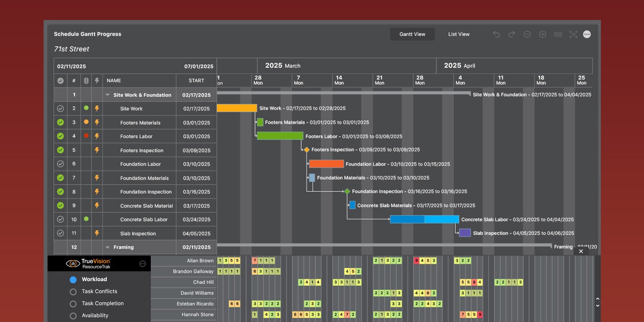Mark the Concrete Slab Labor task complete
Image resolution: width=644 pixels, height=322 pixels.
tap(60, 219)
